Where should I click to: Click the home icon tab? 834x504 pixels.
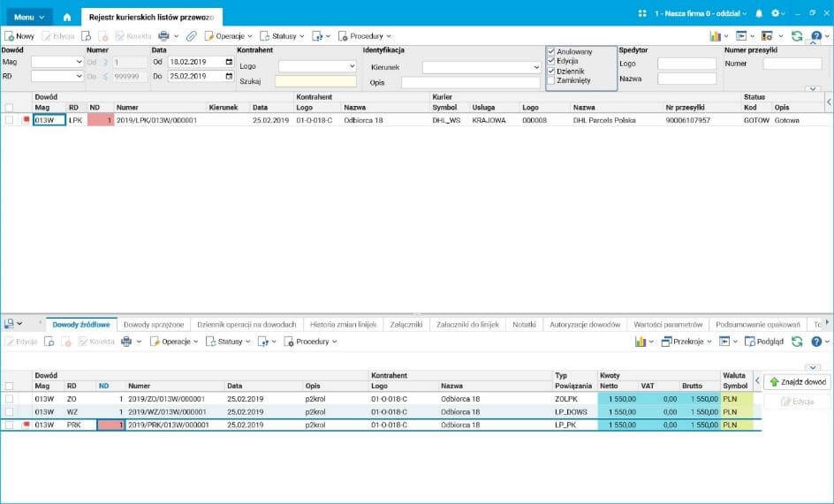coord(67,17)
